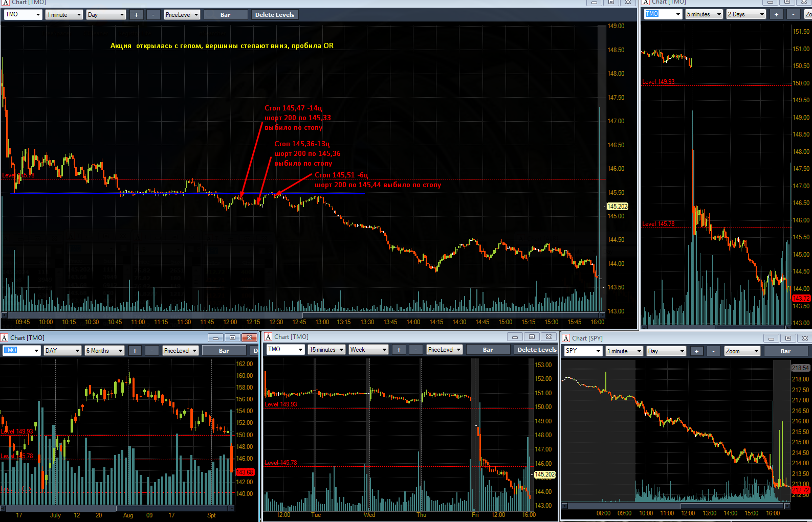Click the plus button in the SPY chart toolbar
This screenshot has width=812, height=522.
[x=696, y=351]
